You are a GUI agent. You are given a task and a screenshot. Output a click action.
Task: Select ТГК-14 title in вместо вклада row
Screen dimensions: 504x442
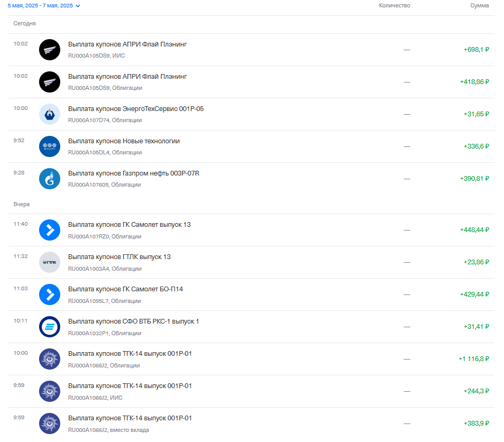pyautogui.click(x=130, y=418)
